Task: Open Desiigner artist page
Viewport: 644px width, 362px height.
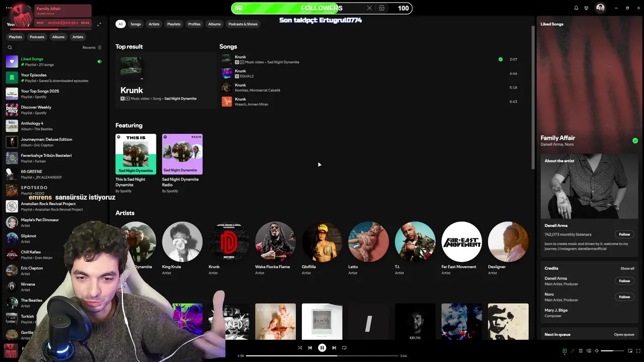Action: tap(508, 248)
